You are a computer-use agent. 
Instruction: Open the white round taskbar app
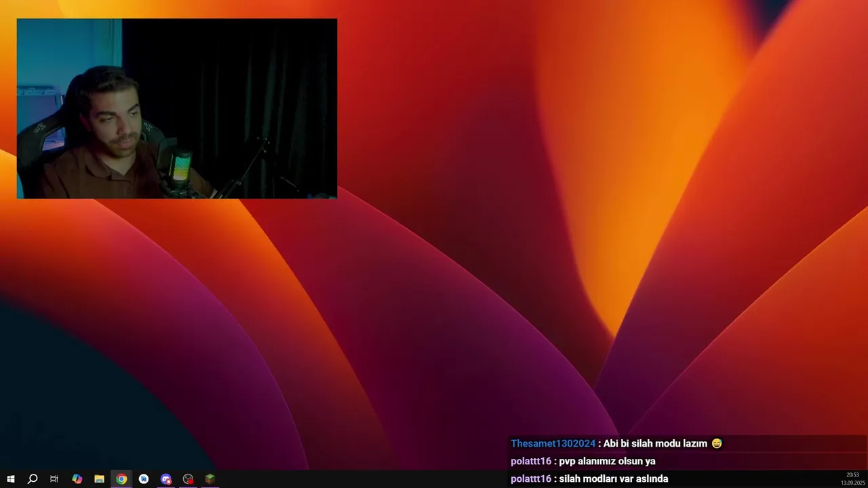pos(144,479)
